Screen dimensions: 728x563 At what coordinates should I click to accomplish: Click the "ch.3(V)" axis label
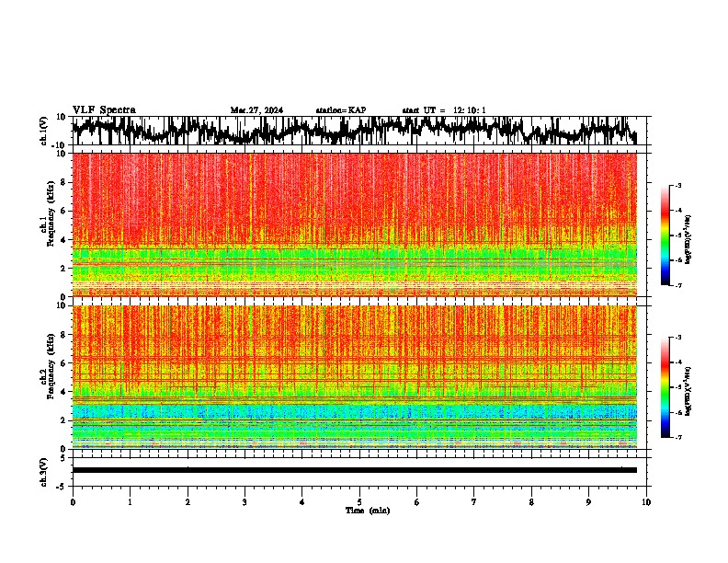click(x=44, y=473)
